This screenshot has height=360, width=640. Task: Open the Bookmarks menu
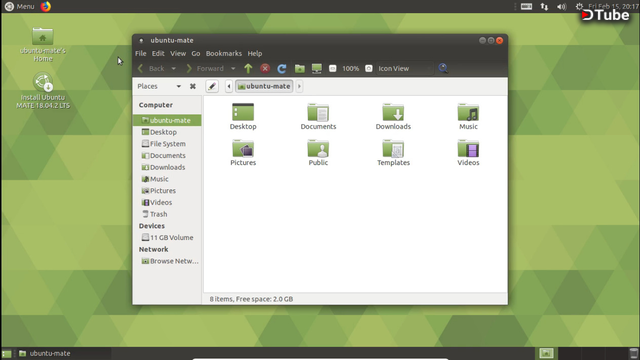tap(224, 53)
